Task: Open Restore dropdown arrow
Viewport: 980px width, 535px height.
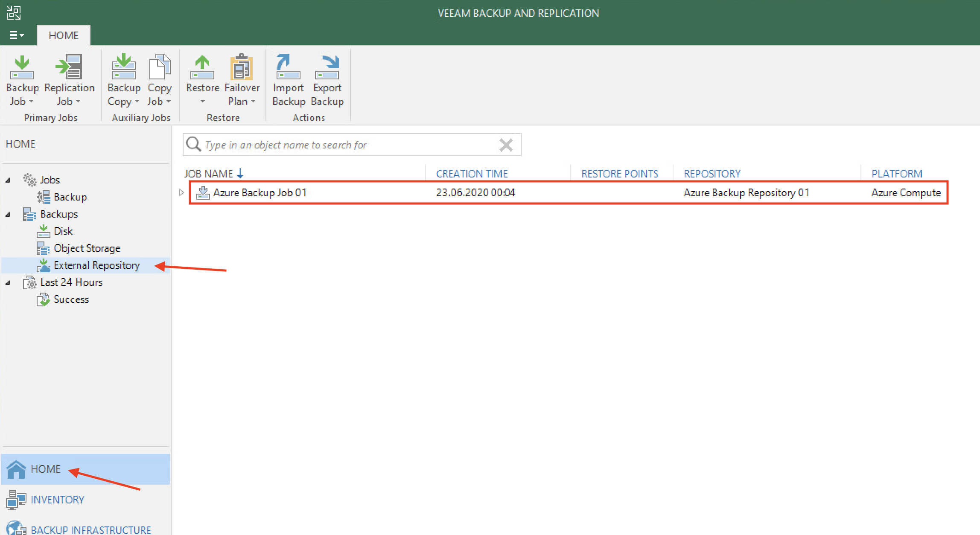Action: (x=203, y=102)
